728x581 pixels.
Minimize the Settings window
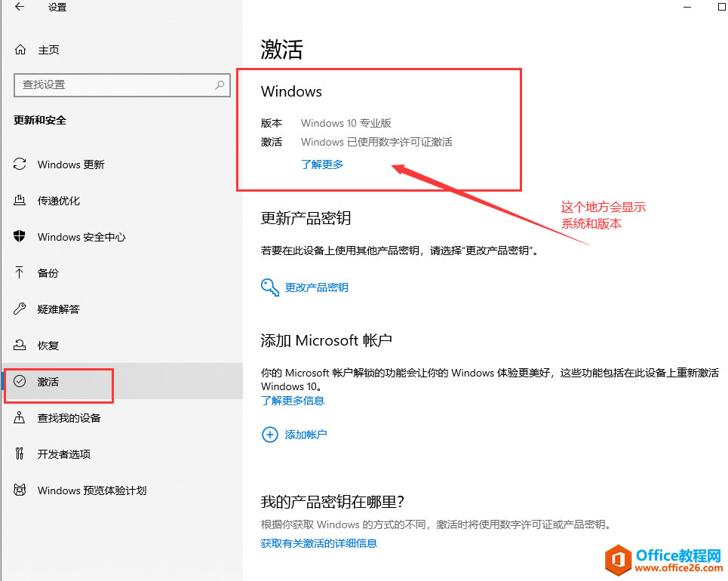[x=687, y=7]
